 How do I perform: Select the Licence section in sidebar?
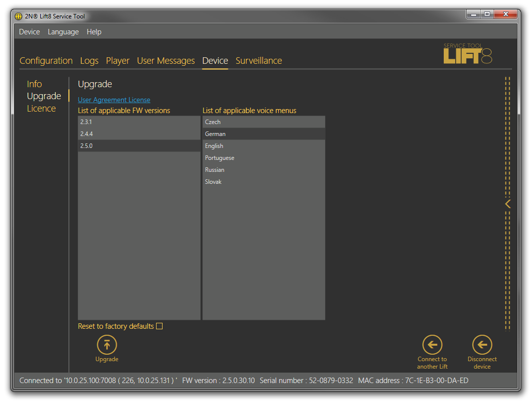tap(41, 109)
